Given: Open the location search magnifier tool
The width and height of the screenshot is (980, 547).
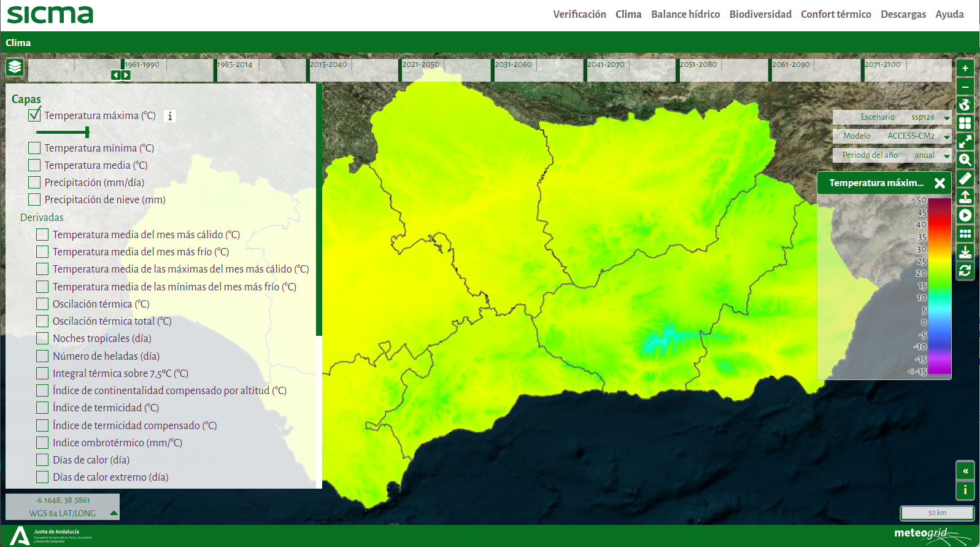Looking at the screenshot, I should click(x=965, y=160).
